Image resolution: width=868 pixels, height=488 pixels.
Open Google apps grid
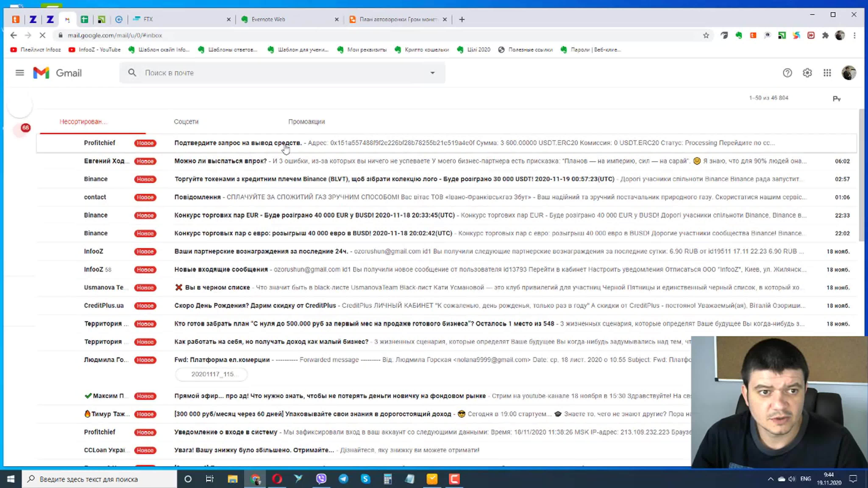827,73
